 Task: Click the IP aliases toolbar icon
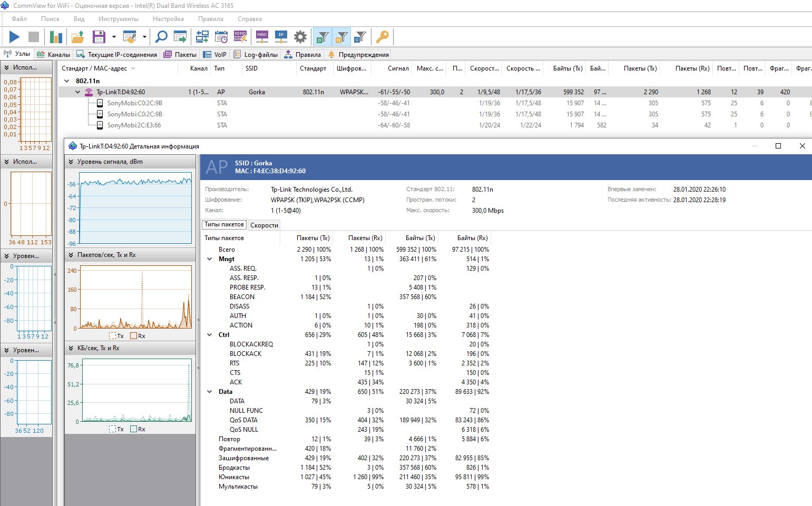coord(281,37)
